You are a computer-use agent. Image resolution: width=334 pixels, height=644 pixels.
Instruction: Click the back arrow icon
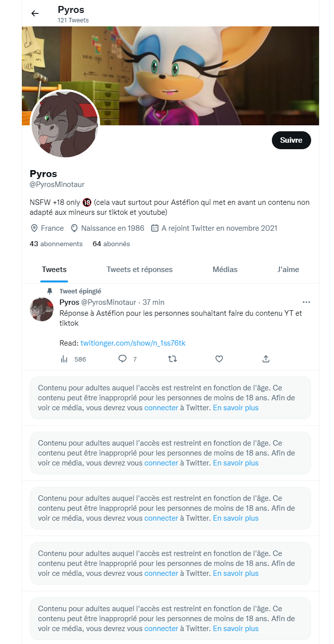[35, 13]
